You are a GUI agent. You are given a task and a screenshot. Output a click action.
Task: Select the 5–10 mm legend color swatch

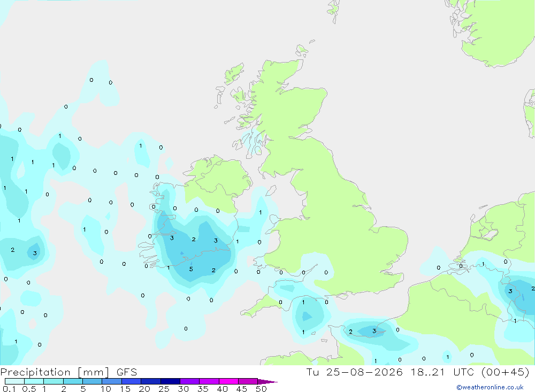93,381
